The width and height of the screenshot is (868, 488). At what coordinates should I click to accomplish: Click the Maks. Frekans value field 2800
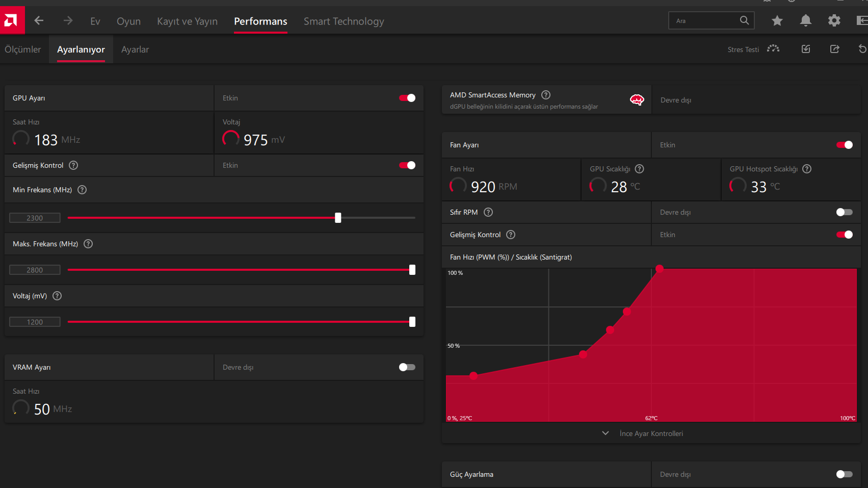[x=35, y=270]
